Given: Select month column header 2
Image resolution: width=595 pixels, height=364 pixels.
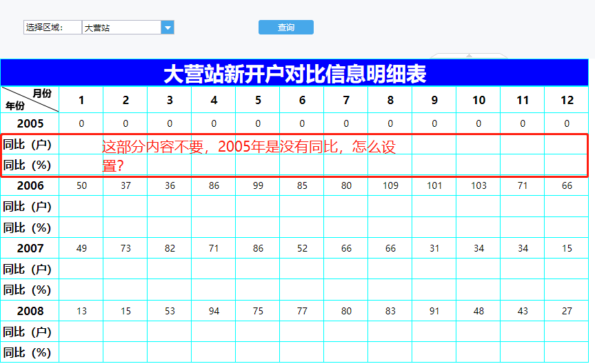Looking at the screenshot, I should tap(125, 100).
